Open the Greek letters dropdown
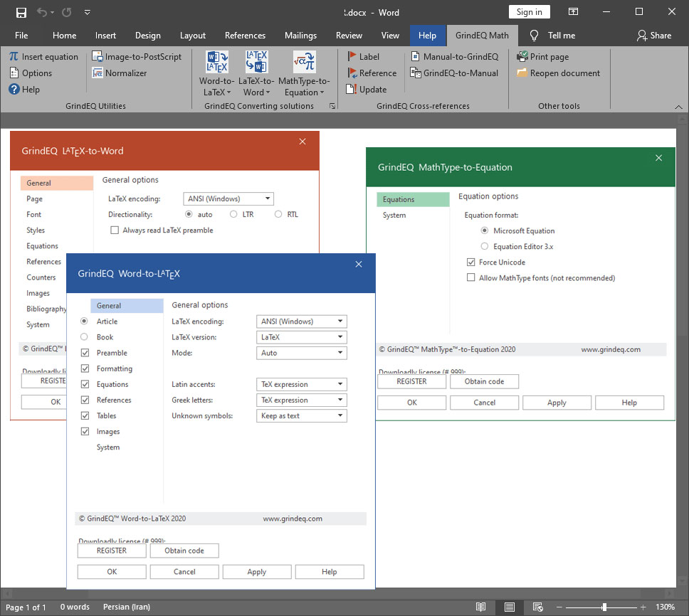The image size is (689, 616). coord(340,400)
